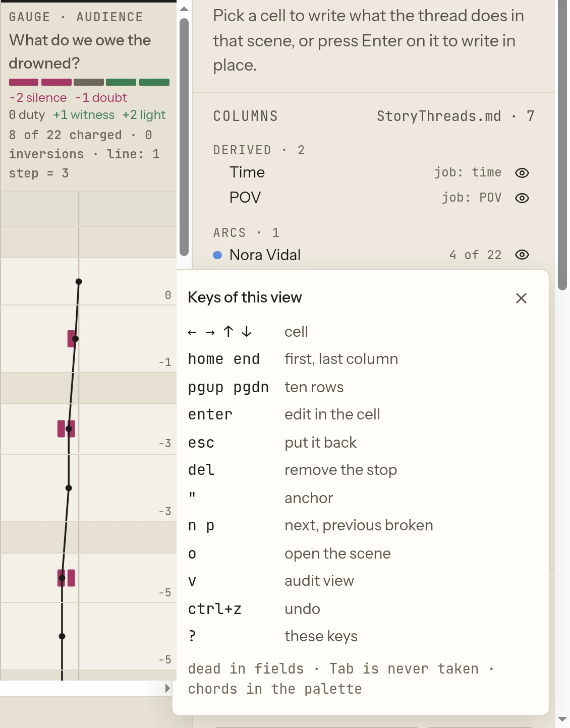The width and height of the screenshot is (570, 728).
Task: Click the 'next, previous broken' shortcut description
Action: pos(359,525)
